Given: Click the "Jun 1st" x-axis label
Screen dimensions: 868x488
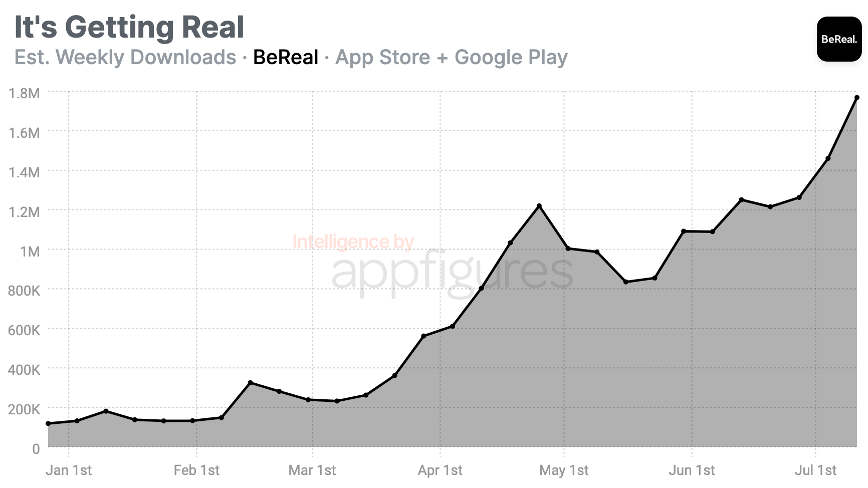Looking at the screenshot, I should (x=692, y=470).
